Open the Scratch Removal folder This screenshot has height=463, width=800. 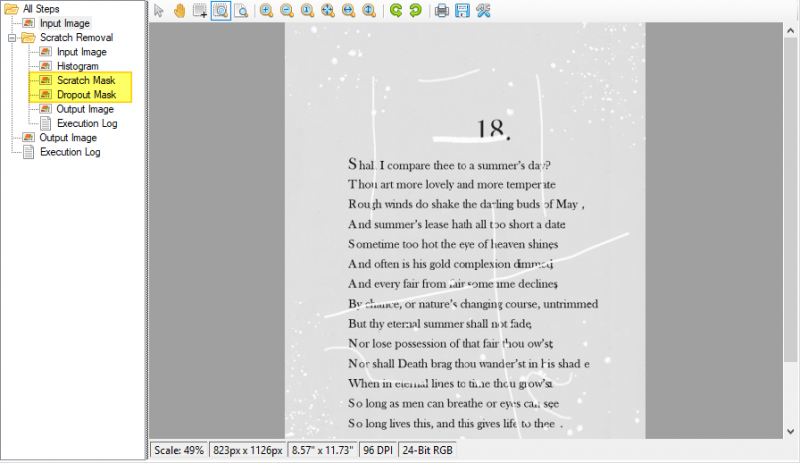pos(77,37)
